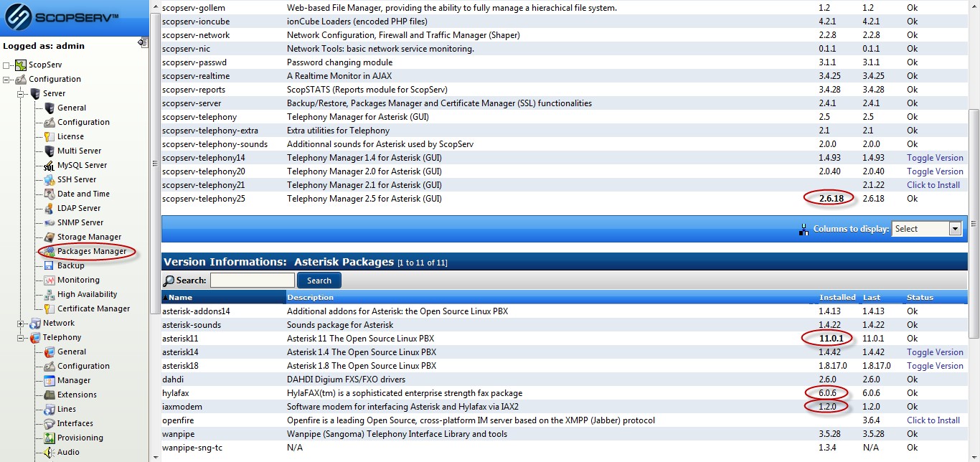Toggle Version for scopserv-telephony20
The image size is (980, 462).
pyautogui.click(x=935, y=171)
